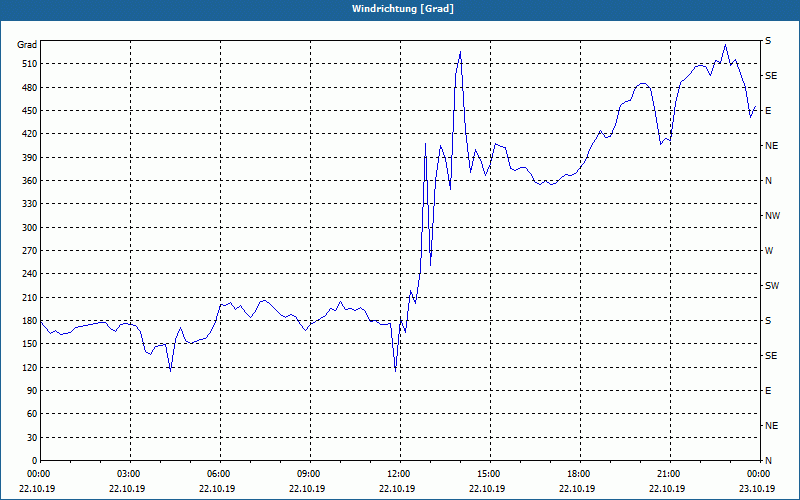The image size is (800, 500).
Task: Click the 270 degree axis label
Action: pyautogui.click(x=29, y=251)
